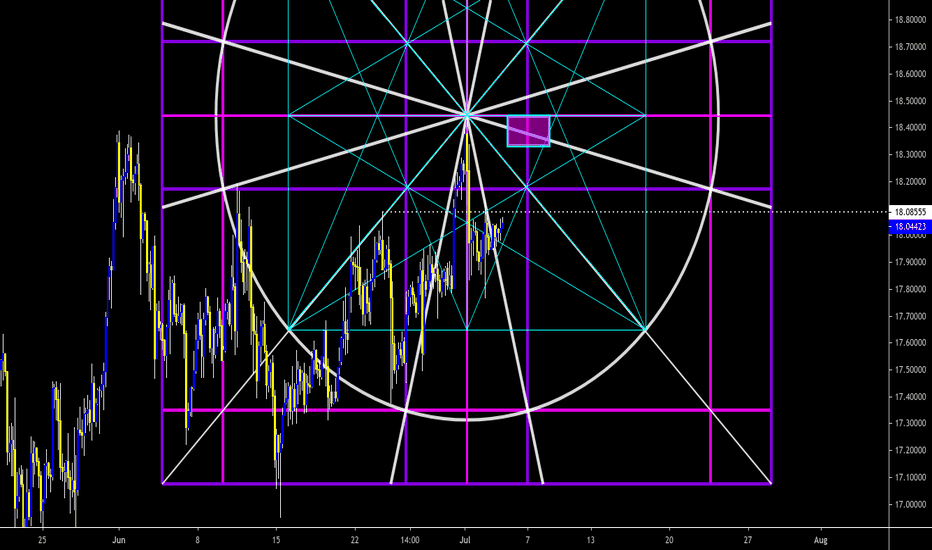Click the 14:00 label on time axis
The image size is (932, 550).
[x=410, y=540]
